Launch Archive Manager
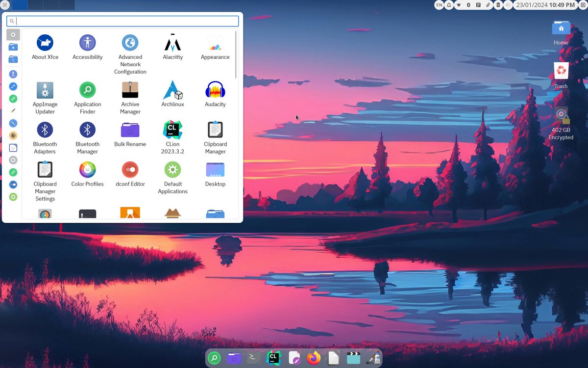This screenshot has height=368, width=588. click(130, 98)
